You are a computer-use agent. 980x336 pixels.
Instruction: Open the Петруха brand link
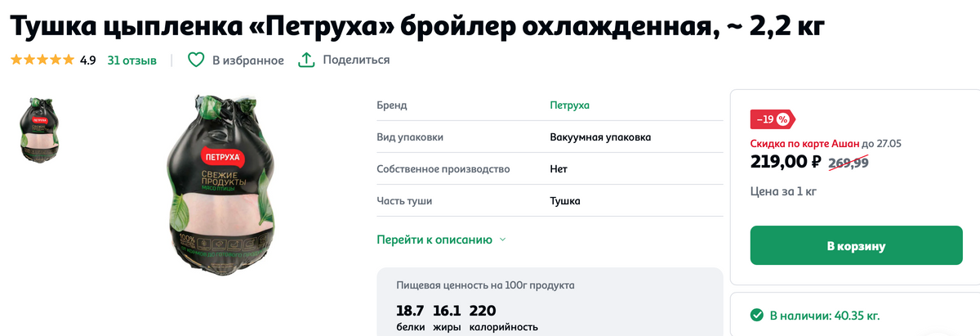(x=569, y=105)
